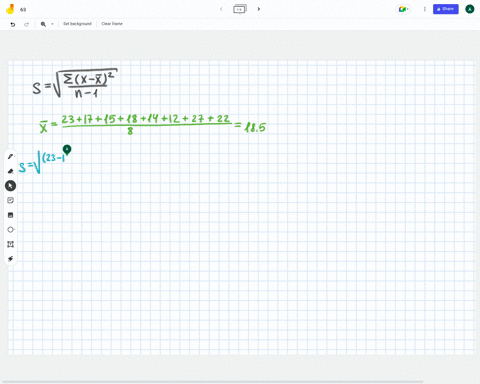Viewport: 480px width, 384px height.
Task: Click the green "18.5" handwritten result
Action: [x=255, y=127]
